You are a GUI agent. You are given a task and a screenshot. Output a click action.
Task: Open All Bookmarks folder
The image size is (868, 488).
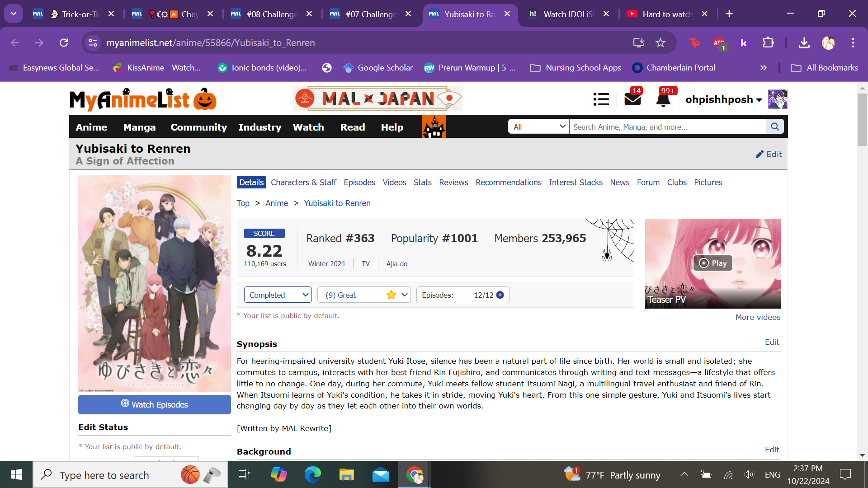click(824, 68)
